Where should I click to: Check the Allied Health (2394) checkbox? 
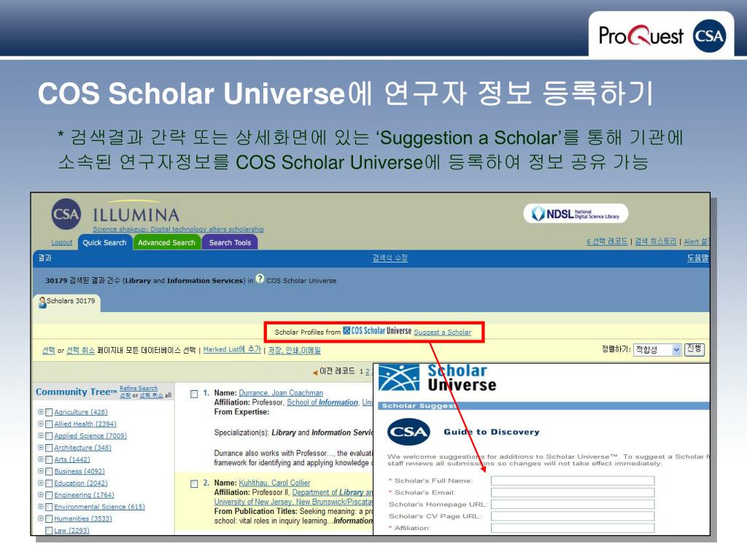[49, 424]
